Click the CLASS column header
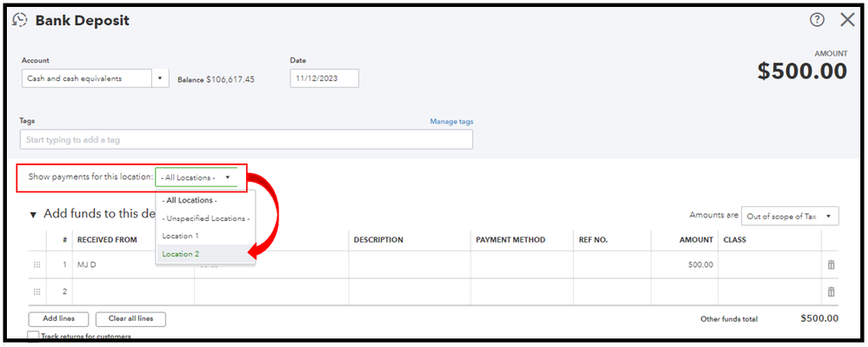The width and height of the screenshot is (868, 347). coord(735,240)
